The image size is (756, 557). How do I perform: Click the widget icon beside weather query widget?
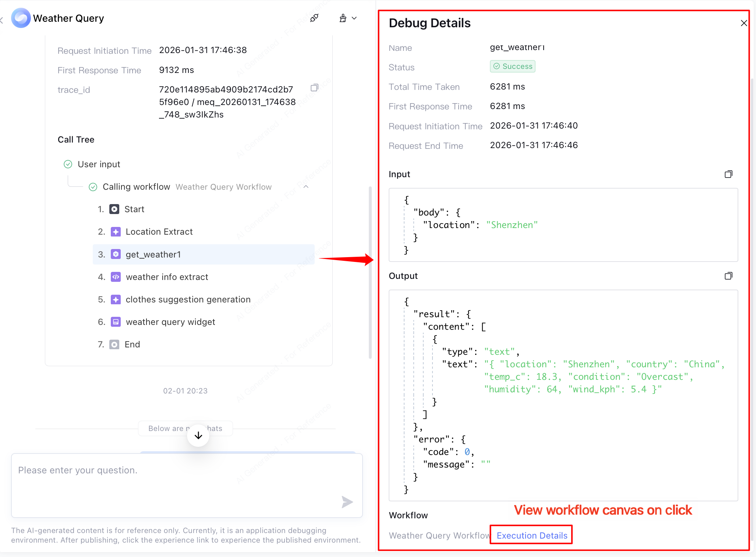tap(116, 322)
